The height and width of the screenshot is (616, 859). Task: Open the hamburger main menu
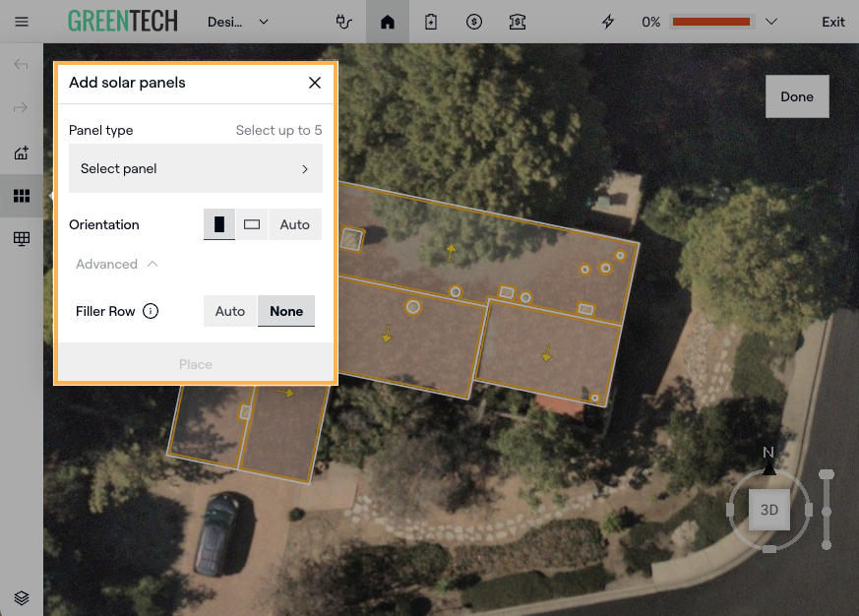22,22
